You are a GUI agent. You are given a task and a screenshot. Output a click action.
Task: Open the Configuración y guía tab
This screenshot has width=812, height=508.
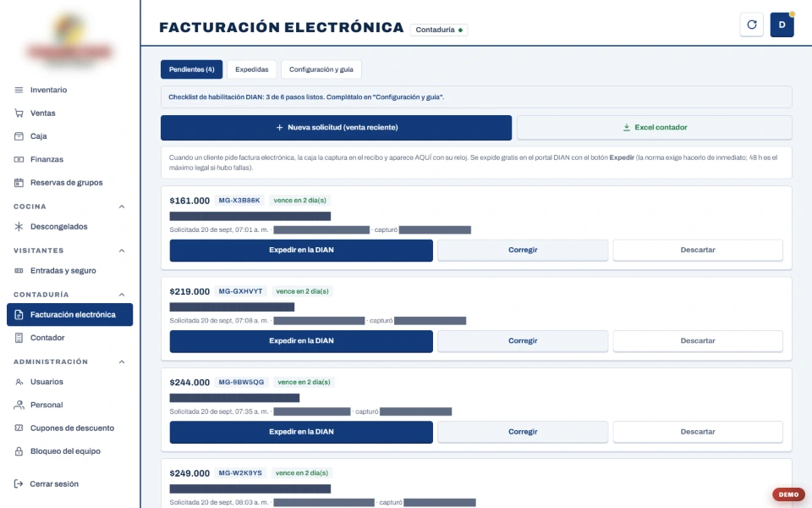tap(321, 69)
